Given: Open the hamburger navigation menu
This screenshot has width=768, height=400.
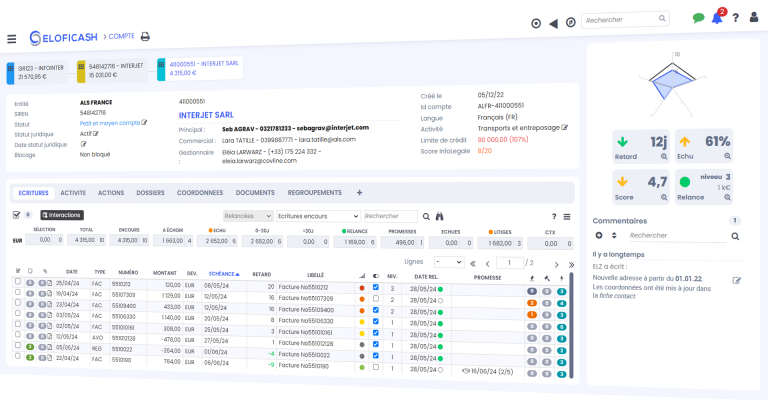Looking at the screenshot, I should click(12, 39).
